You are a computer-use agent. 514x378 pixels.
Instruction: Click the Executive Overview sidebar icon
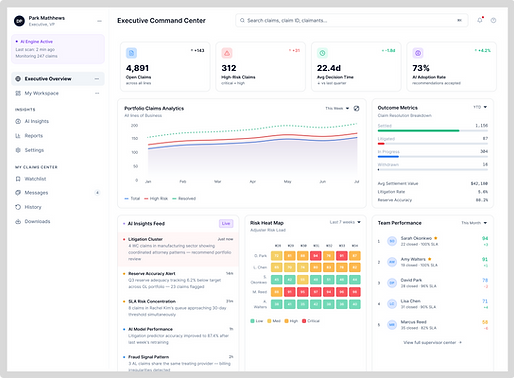18,79
